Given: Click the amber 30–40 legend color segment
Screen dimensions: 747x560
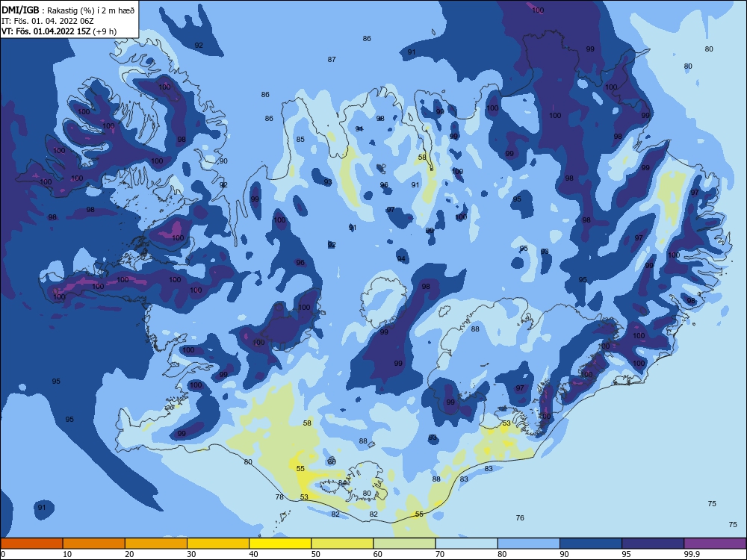Looking at the screenshot, I should (x=218, y=544).
